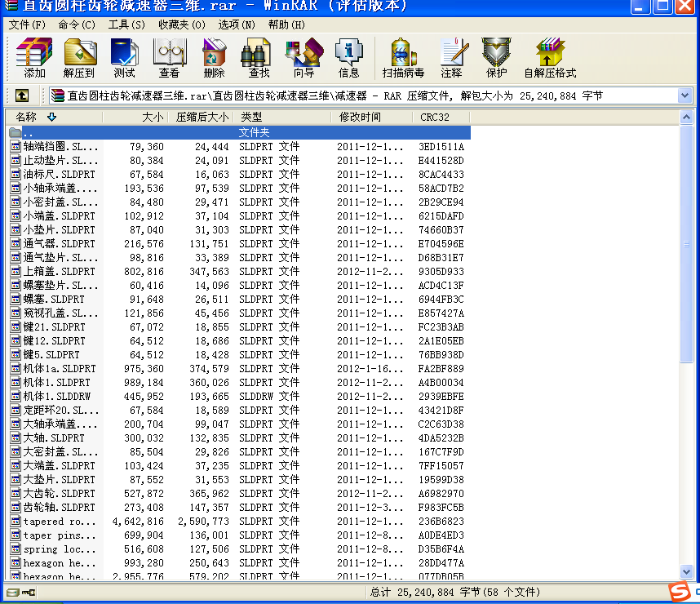Select file 小密封盖.SL...
The image size is (700, 604).
coord(60,202)
